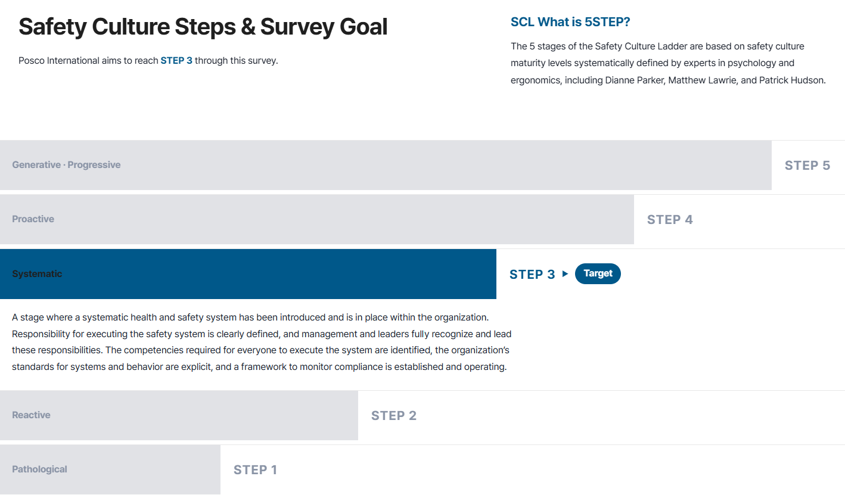Choose the STEP 1 label
This screenshot has height=504, width=845.
(255, 470)
